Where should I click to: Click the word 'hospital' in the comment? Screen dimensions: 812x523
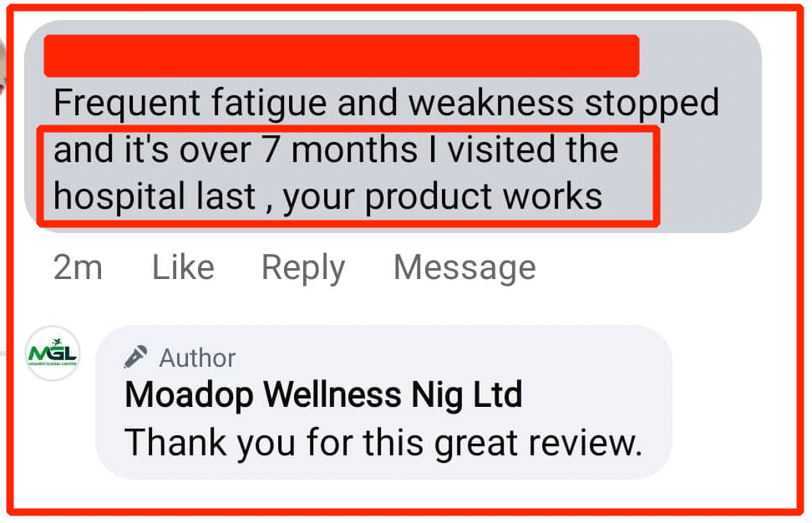pyautogui.click(x=119, y=197)
